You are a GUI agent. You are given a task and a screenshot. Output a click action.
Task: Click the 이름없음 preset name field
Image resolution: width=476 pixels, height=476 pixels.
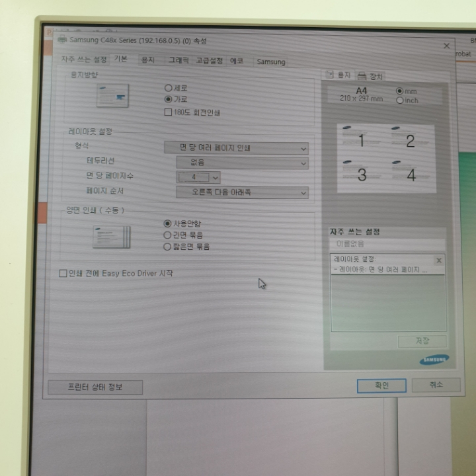click(387, 244)
